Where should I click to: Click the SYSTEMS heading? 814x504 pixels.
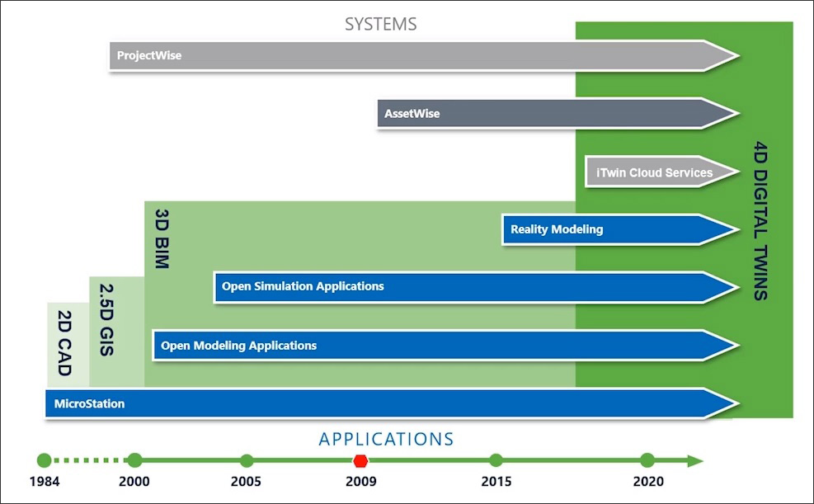[380, 24]
